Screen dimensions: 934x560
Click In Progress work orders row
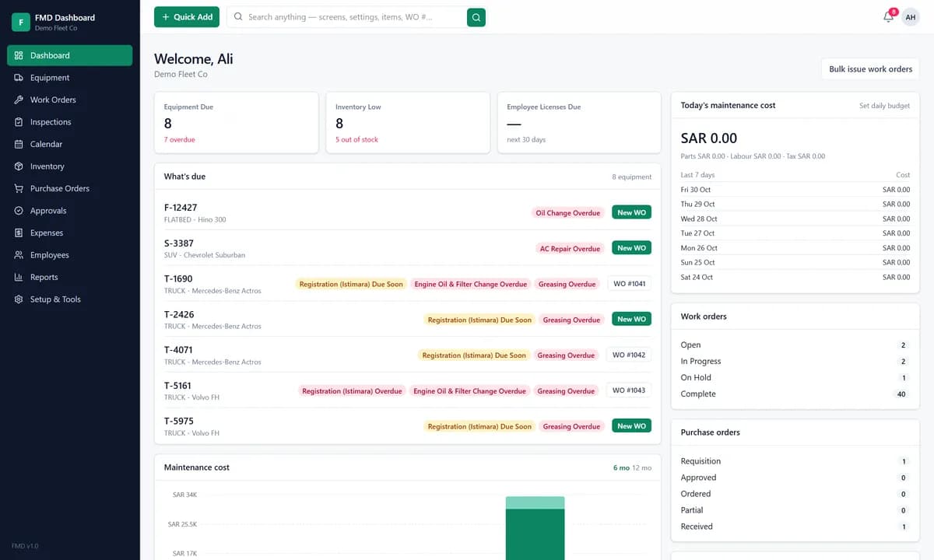[795, 361]
